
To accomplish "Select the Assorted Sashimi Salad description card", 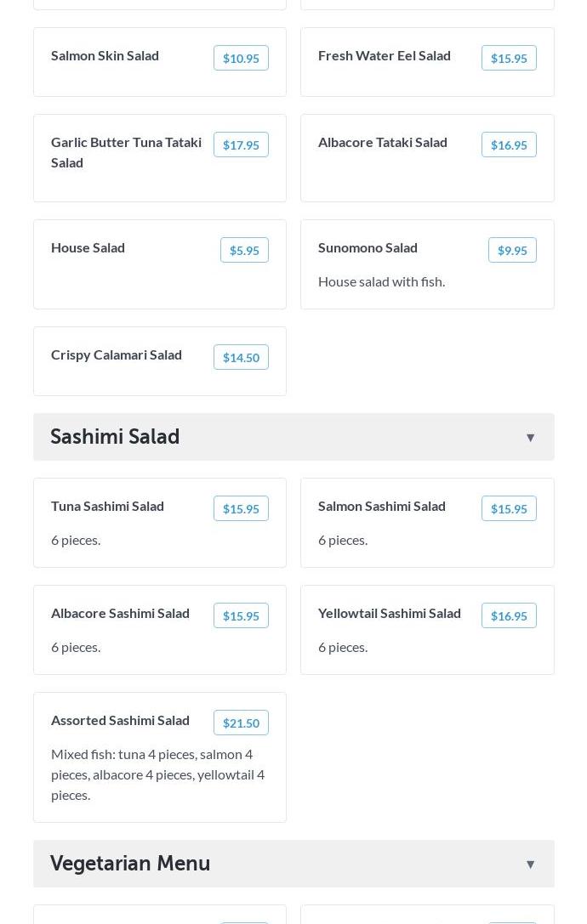I will click(158, 774).
